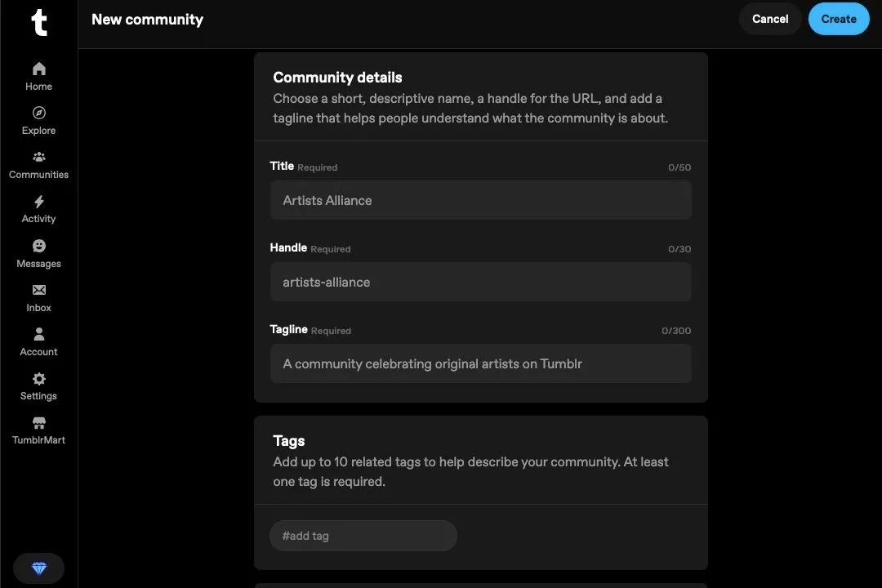The height and width of the screenshot is (588, 882).
Task: Open the Activity lightning bolt icon
Action: click(x=38, y=202)
